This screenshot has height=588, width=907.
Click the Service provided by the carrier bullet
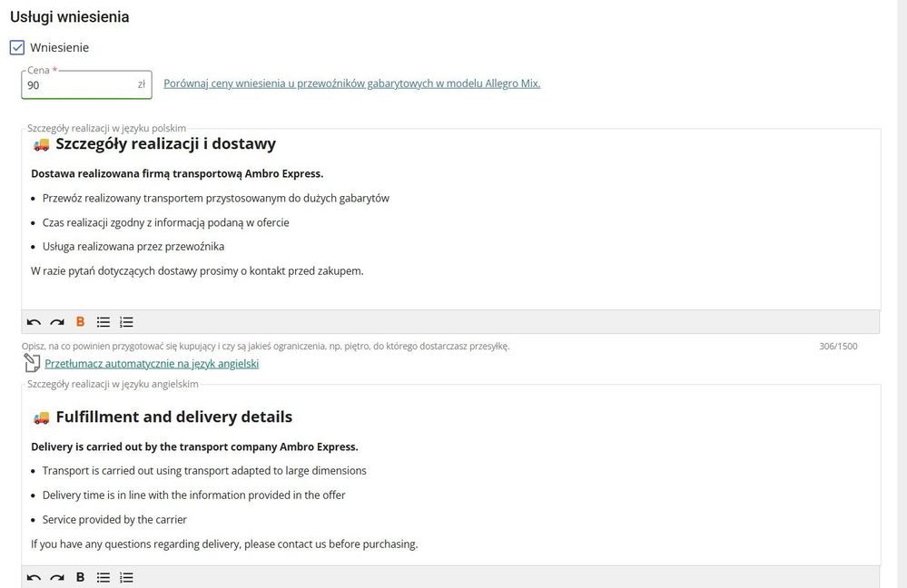pos(113,520)
